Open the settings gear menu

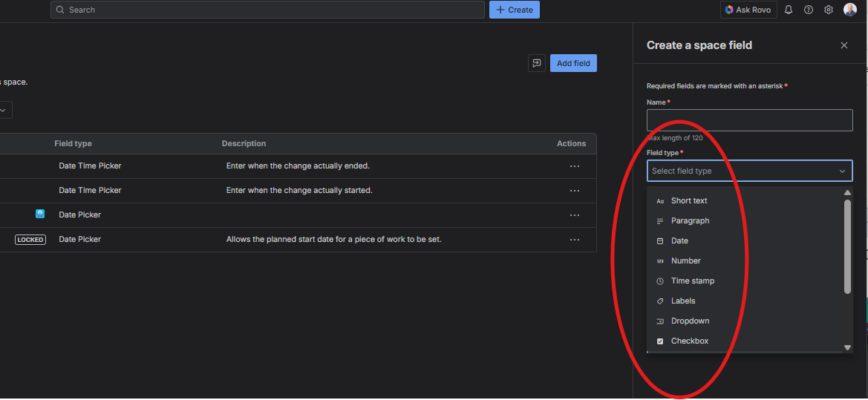coord(828,10)
